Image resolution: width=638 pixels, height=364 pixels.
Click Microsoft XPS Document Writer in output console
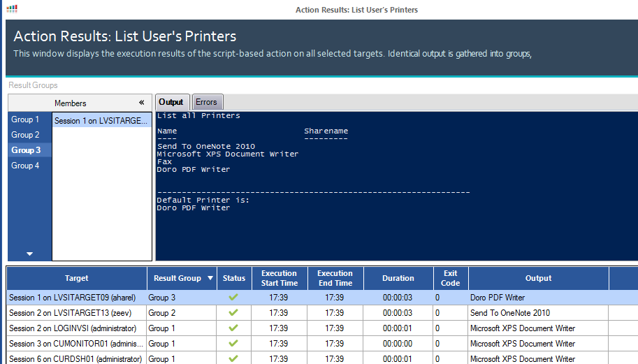click(x=227, y=154)
